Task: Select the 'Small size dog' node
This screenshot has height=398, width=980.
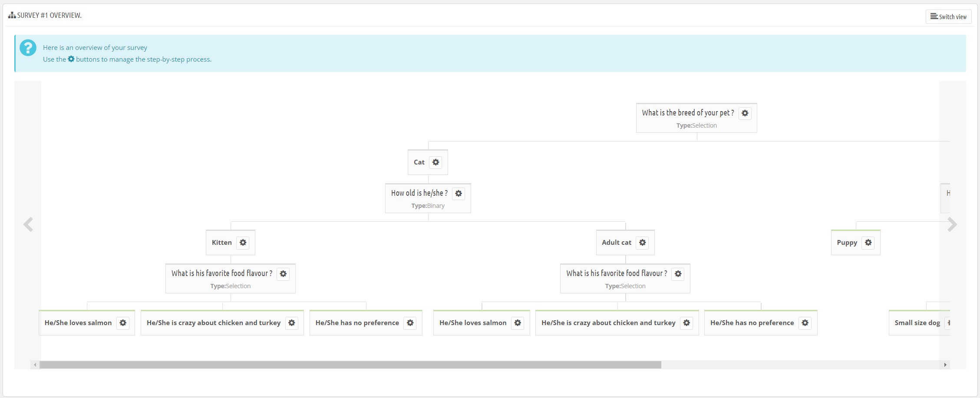Action: click(917, 323)
